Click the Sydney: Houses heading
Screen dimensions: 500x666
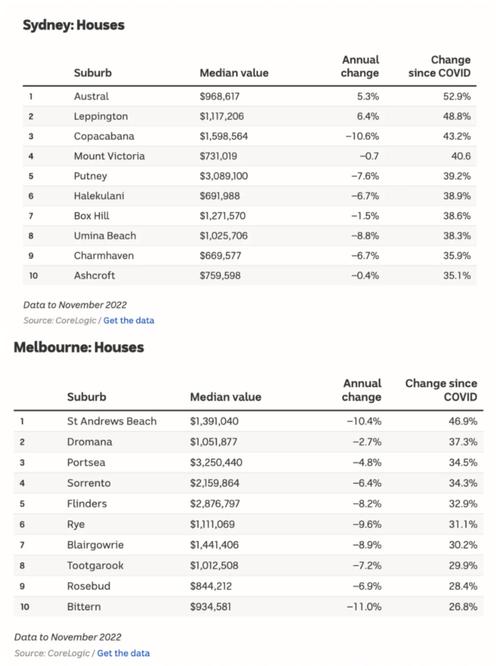tap(73, 25)
